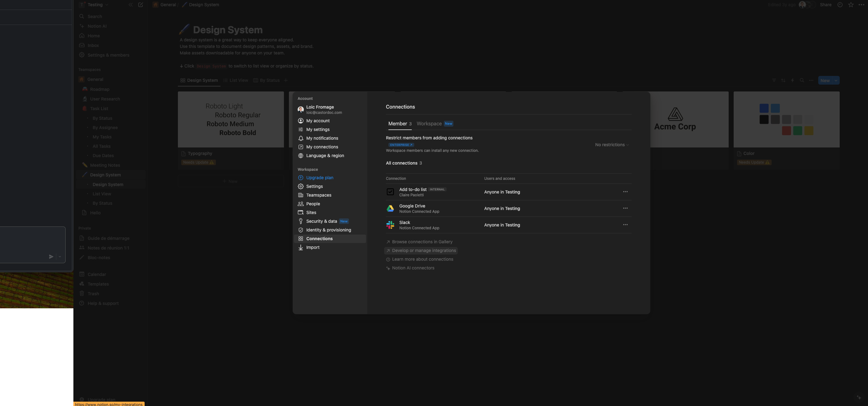Open the Color card thumbnail
868x406 pixels.
point(786,119)
